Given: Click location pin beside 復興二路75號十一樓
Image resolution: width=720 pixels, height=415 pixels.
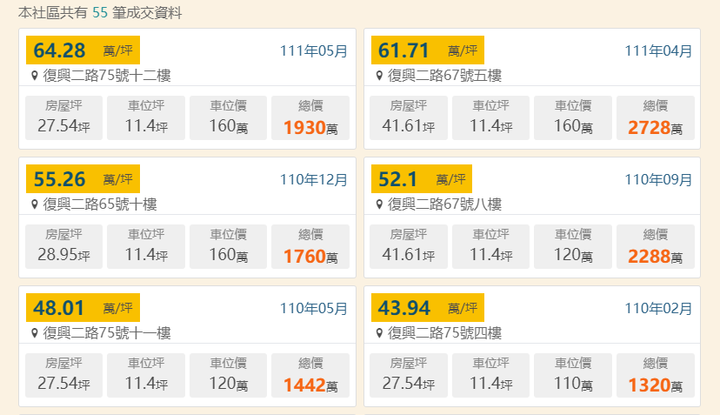Looking at the screenshot, I should tap(35, 333).
